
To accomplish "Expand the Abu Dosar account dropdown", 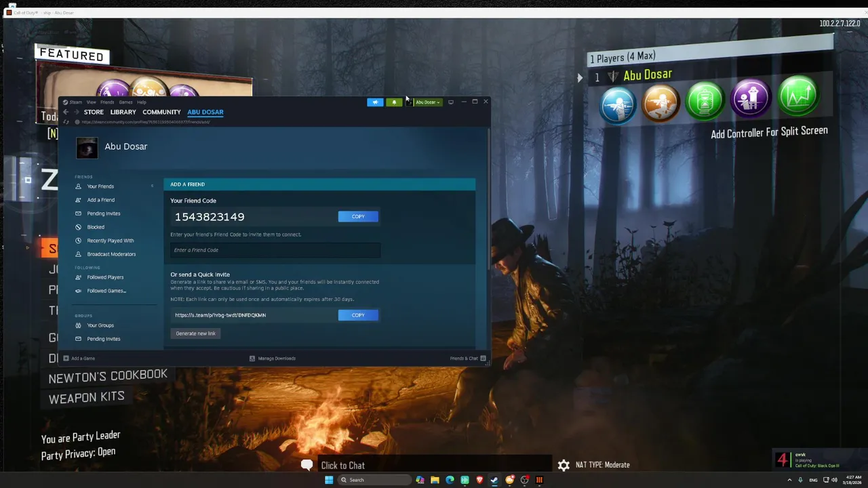I will pyautogui.click(x=427, y=102).
